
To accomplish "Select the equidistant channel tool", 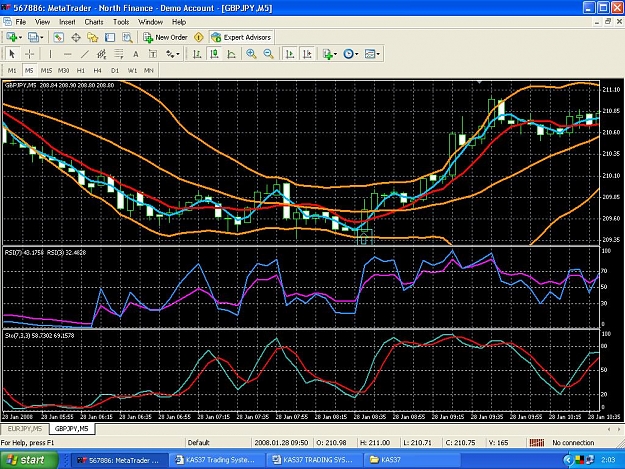I will point(102,54).
